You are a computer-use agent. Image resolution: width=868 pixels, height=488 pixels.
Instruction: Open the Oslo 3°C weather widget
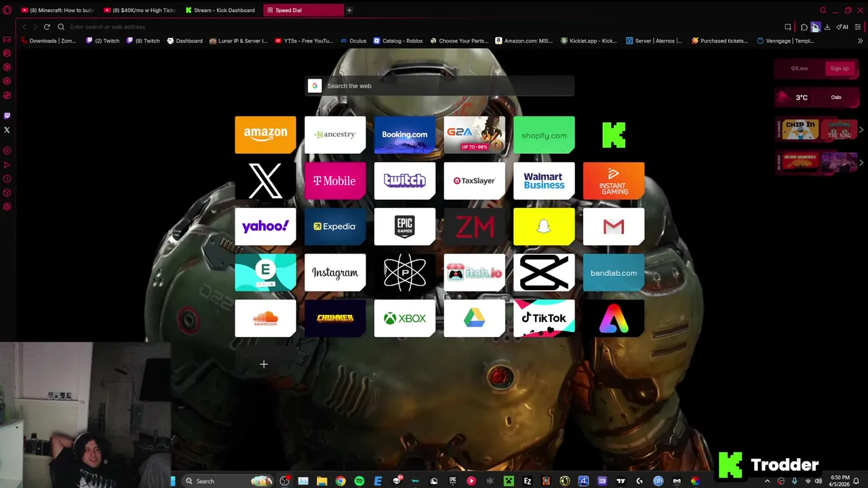[817, 97]
